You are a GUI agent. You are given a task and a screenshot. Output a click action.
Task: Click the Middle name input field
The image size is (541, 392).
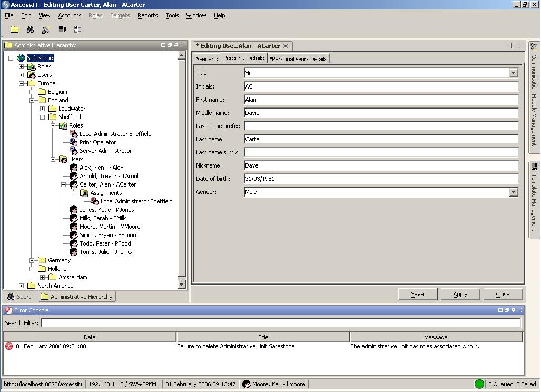381,113
